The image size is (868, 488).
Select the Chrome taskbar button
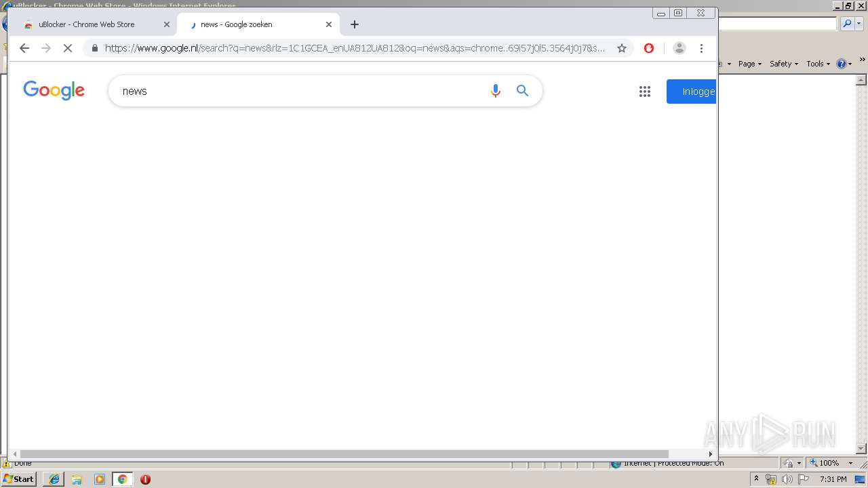[x=123, y=479]
